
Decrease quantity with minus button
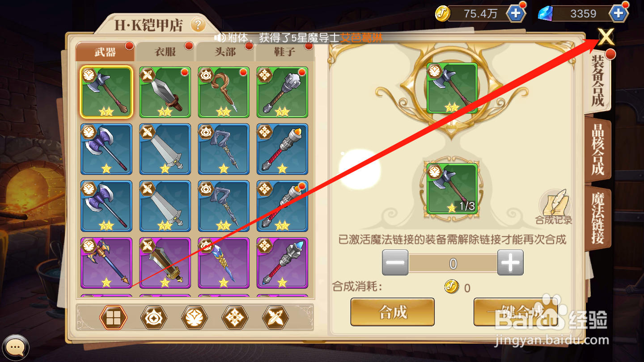pyautogui.click(x=395, y=262)
